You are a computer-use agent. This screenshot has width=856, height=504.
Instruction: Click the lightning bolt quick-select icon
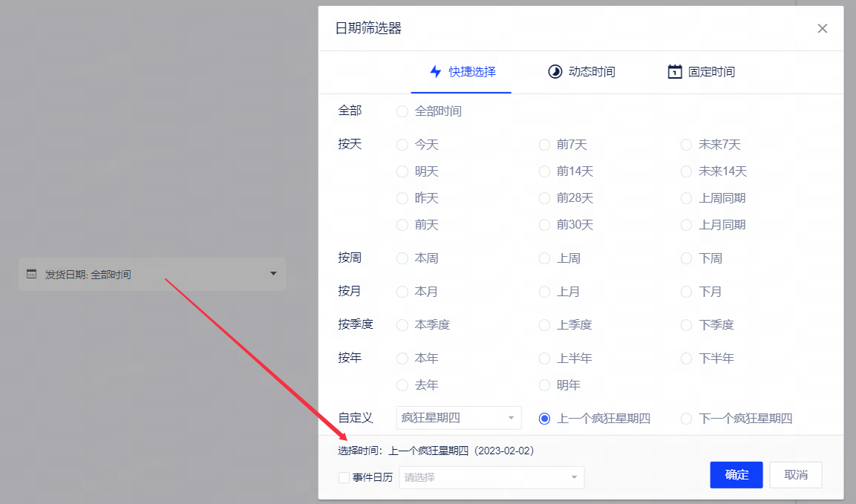tap(436, 72)
